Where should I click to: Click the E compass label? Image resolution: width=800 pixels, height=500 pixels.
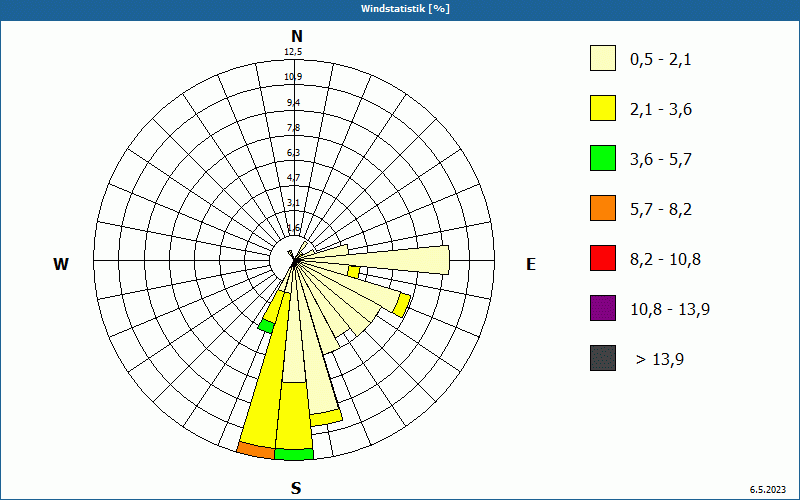tap(531, 264)
